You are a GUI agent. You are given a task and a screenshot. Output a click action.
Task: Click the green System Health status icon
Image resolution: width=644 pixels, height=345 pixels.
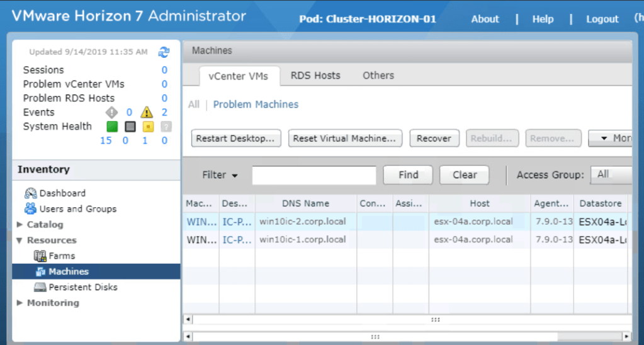pyautogui.click(x=112, y=127)
